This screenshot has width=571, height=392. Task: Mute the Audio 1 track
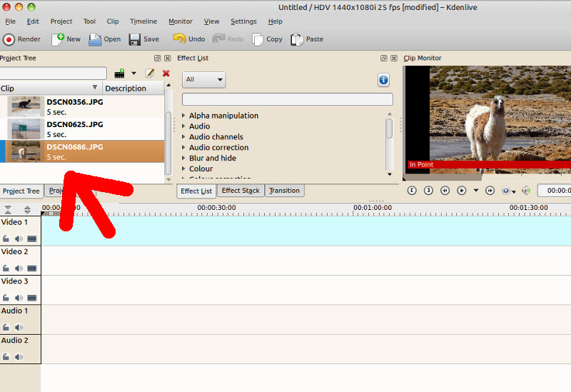click(x=19, y=327)
